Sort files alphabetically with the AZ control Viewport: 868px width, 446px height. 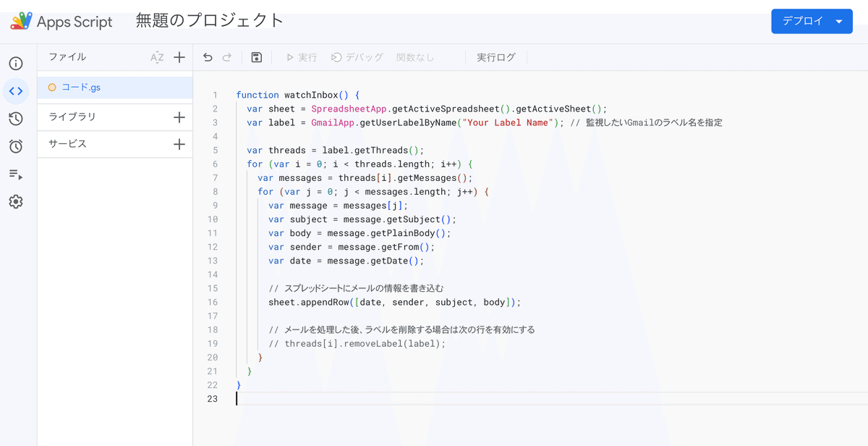[x=156, y=56]
